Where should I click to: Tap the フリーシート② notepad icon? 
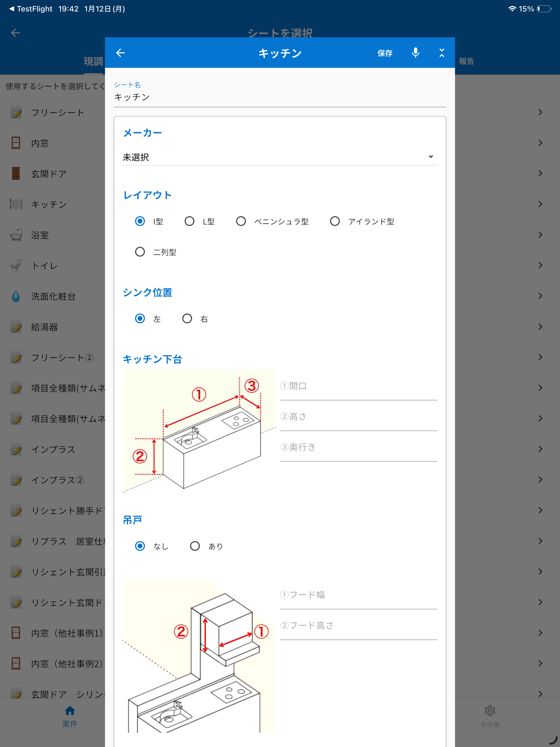[x=16, y=357]
